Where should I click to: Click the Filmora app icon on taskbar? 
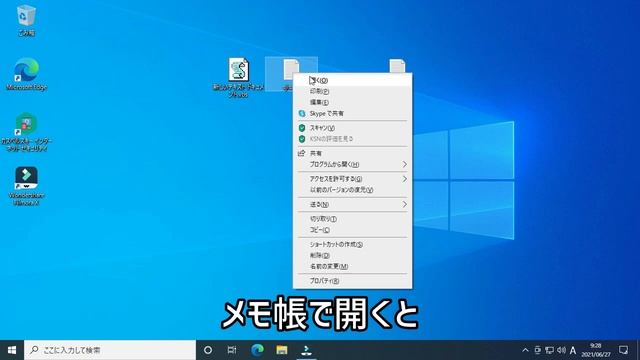click(x=306, y=350)
